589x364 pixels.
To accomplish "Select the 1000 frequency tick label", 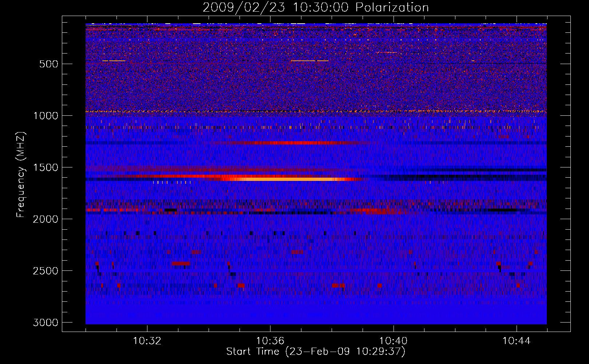I will point(46,116).
